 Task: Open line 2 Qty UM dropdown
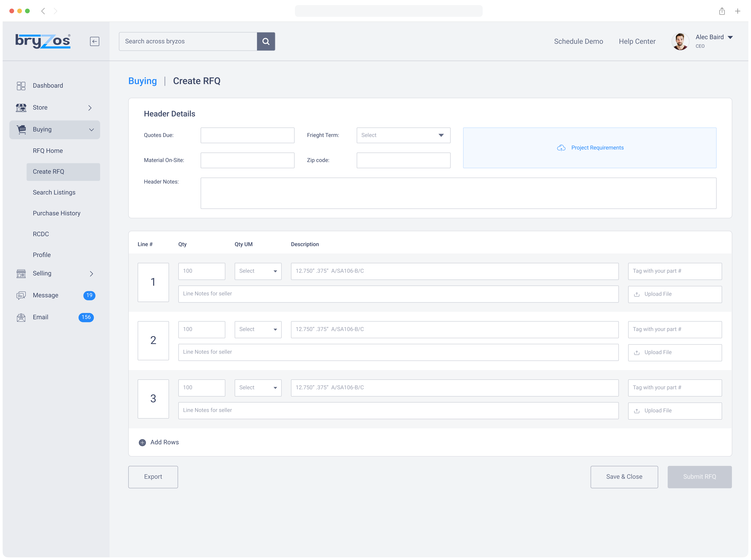pos(258,329)
